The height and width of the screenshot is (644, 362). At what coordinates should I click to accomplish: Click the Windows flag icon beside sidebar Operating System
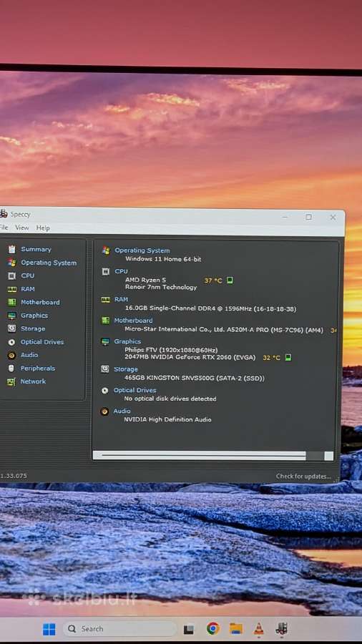[x=12, y=263]
